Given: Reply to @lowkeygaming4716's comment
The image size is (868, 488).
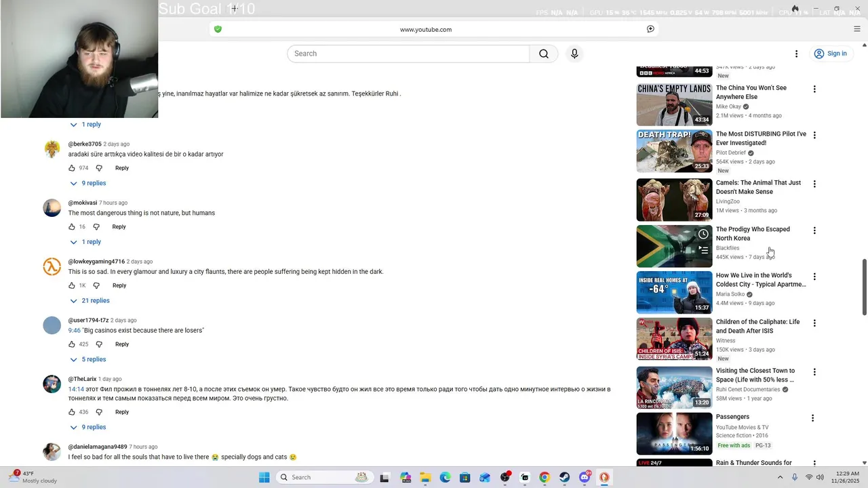Looking at the screenshot, I should [119, 285].
